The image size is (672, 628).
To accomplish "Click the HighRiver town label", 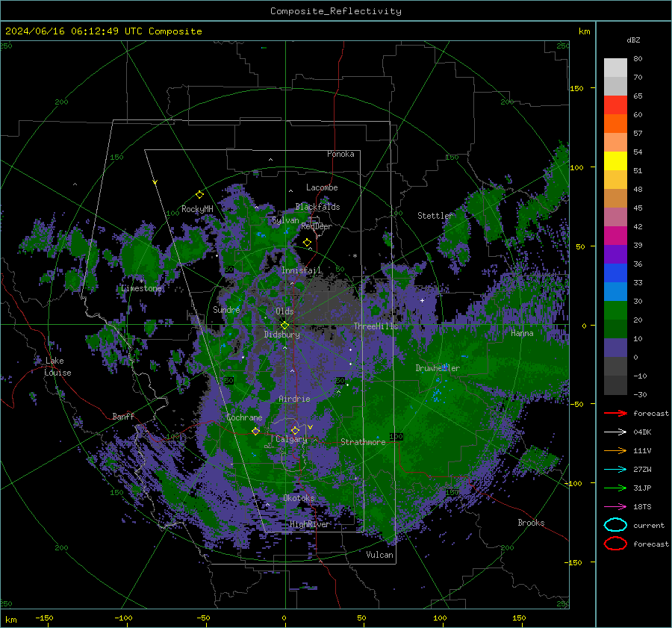I will pos(310,524).
